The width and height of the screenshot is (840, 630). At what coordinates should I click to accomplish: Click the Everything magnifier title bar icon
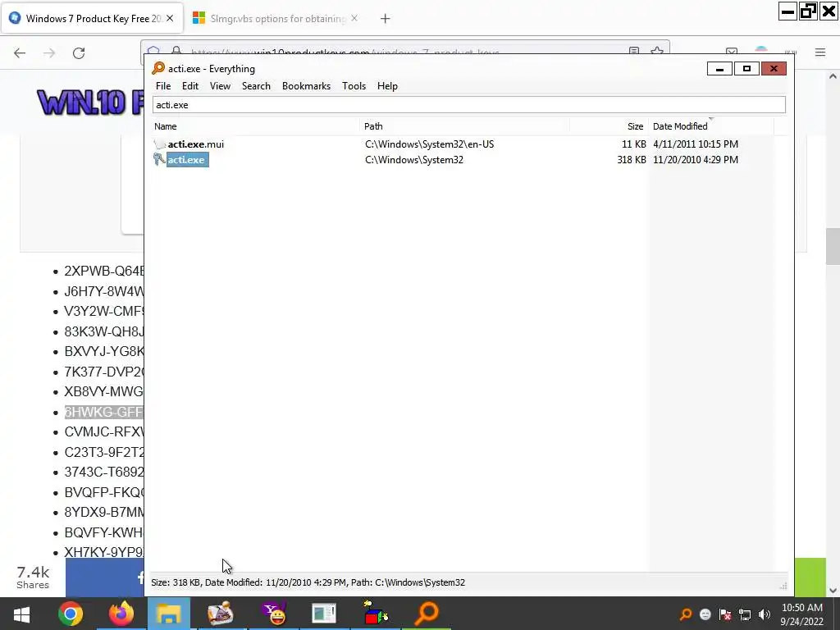pyautogui.click(x=158, y=69)
